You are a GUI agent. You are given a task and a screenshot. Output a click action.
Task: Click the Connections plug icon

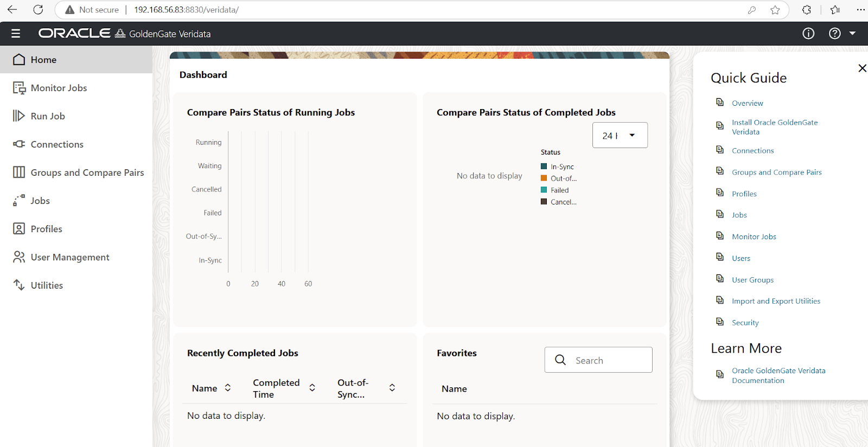[19, 144]
